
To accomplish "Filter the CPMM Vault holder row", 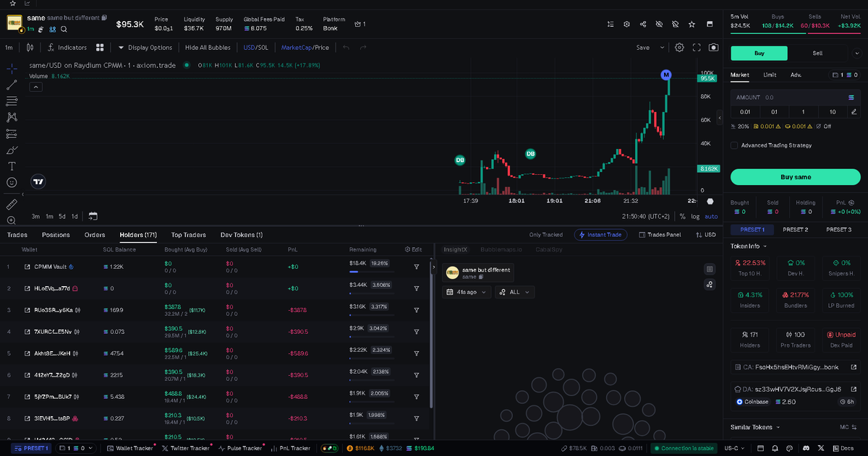I will coord(417,267).
